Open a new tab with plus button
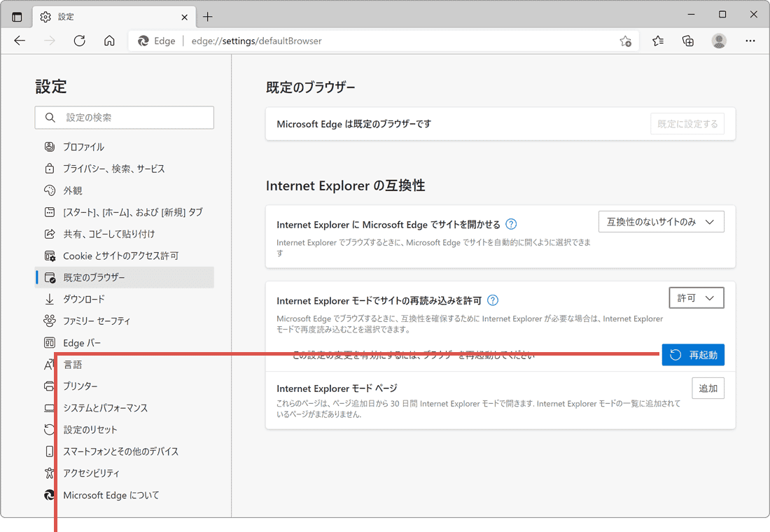 pyautogui.click(x=208, y=17)
